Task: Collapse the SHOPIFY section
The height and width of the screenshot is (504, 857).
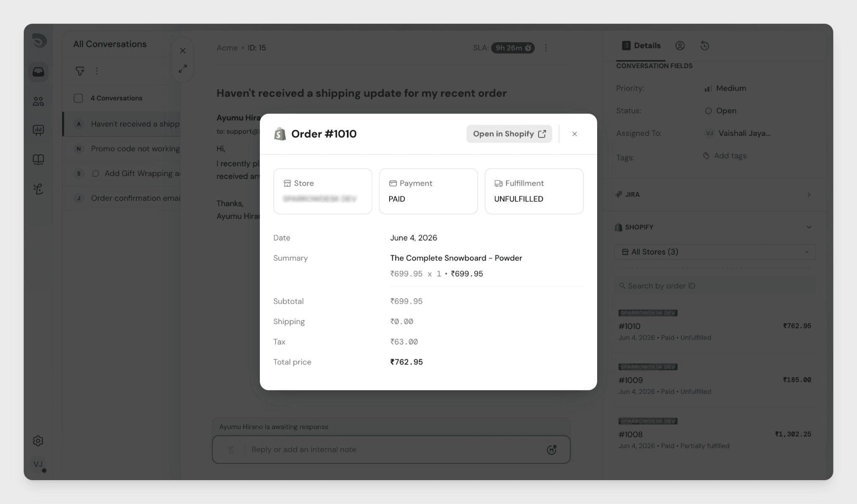Action: pyautogui.click(x=714, y=227)
